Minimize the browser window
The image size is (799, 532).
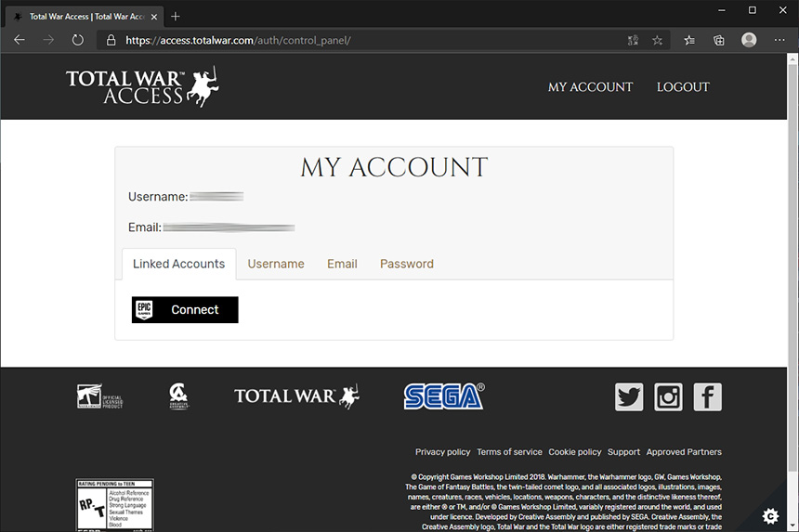(x=722, y=10)
